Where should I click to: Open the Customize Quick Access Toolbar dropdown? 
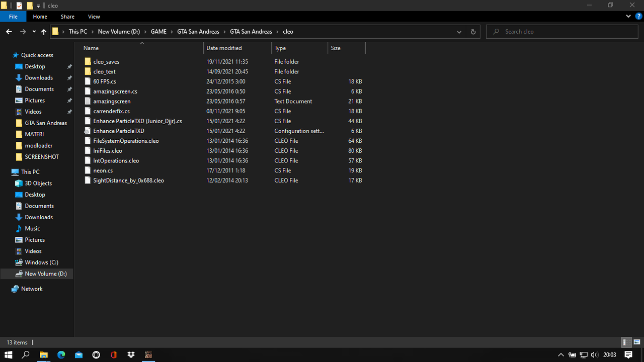click(x=38, y=6)
